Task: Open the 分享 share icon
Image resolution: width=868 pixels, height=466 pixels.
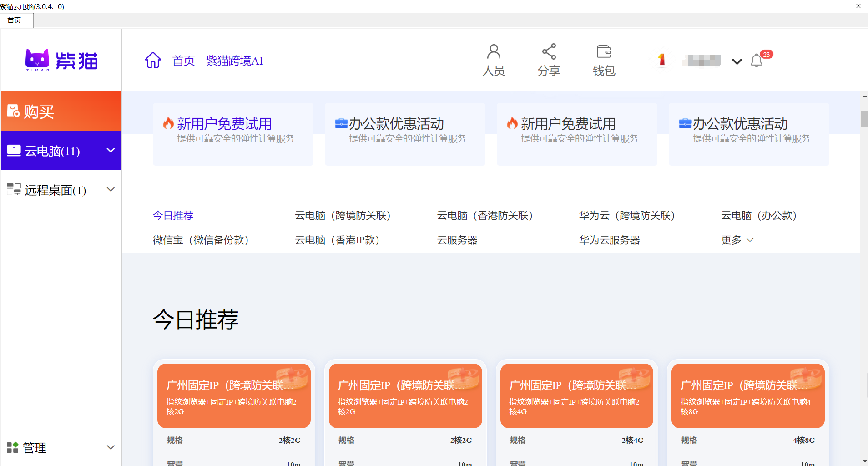Action: [549, 51]
